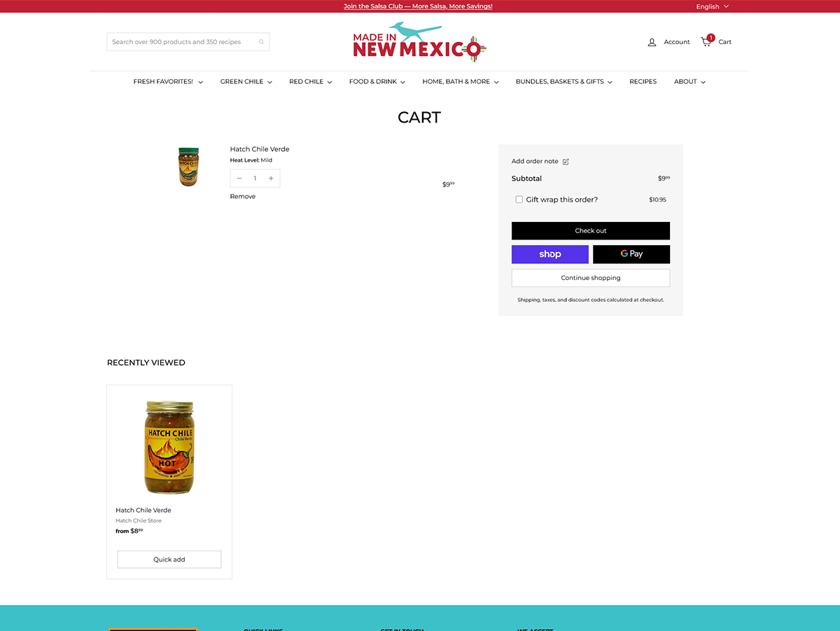Expand the Bundles, Baskets & Gifts menu
Image resolution: width=840 pixels, height=631 pixels.
coord(563,82)
